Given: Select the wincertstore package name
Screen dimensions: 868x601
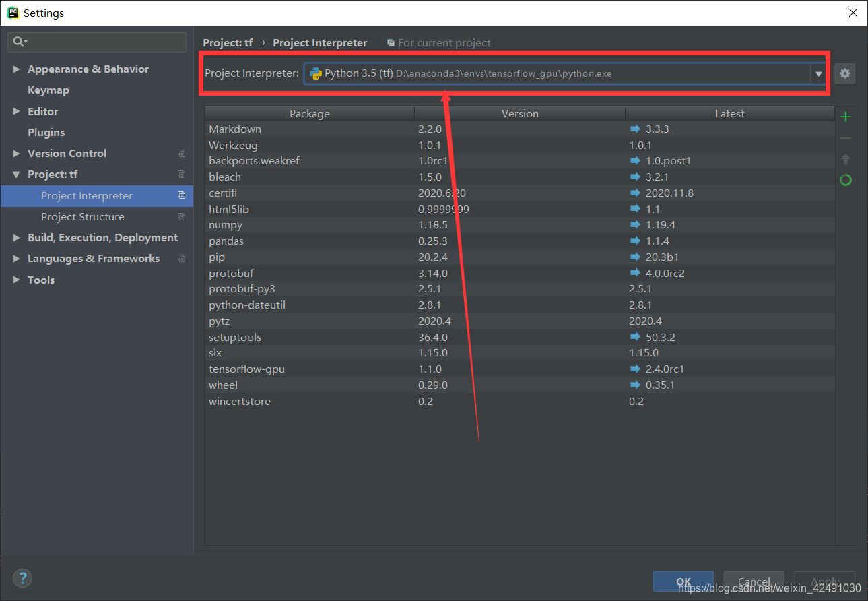Looking at the screenshot, I should 240,402.
